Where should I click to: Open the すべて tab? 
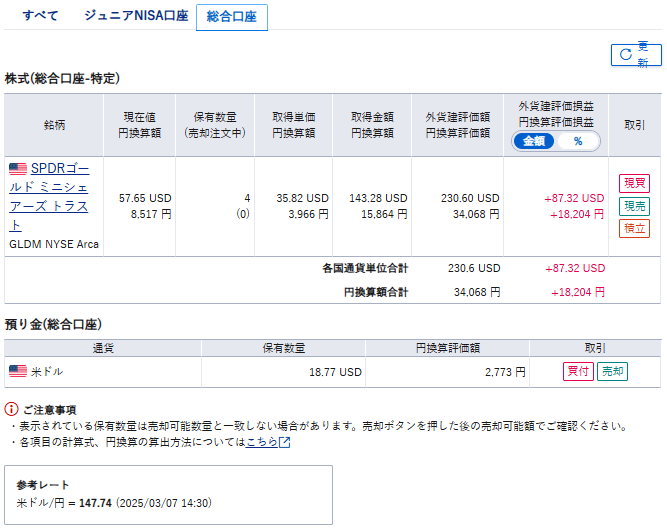[x=40, y=16]
